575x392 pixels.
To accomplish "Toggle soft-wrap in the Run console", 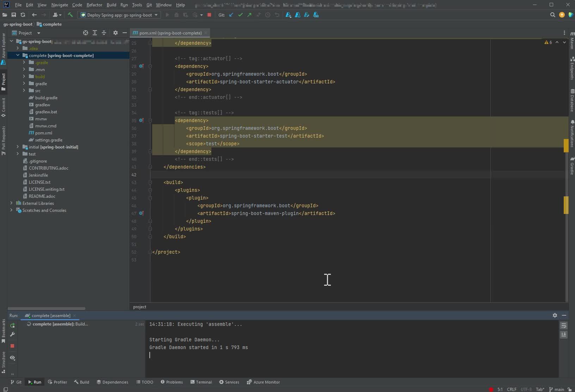I will [564, 326].
